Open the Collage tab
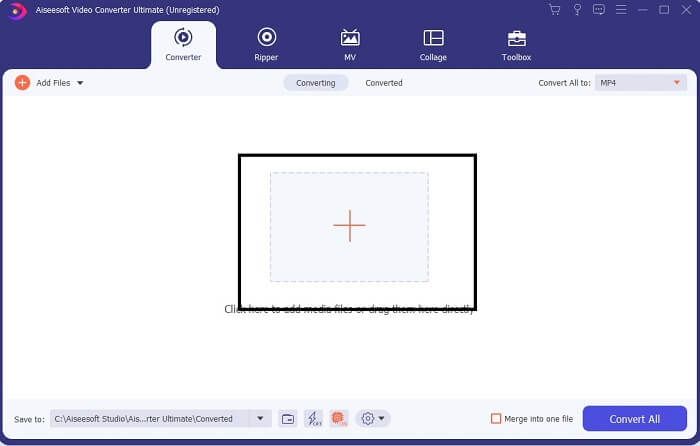Viewport: 700px width, 446px height. [433, 44]
